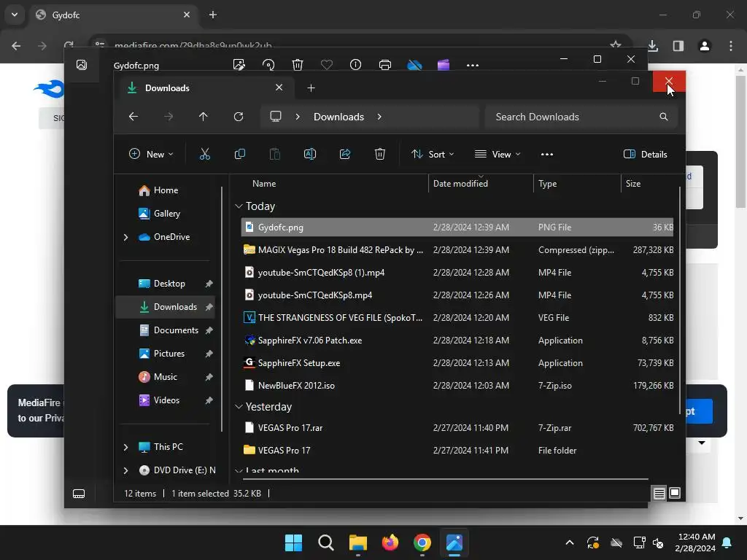Toggle filmstrip icon at Photos bottom-left
Image resolution: width=747 pixels, height=560 pixels.
79,494
